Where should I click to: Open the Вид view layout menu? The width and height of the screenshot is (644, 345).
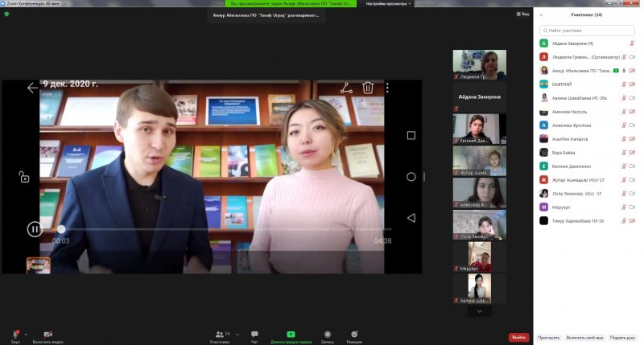coord(522,14)
